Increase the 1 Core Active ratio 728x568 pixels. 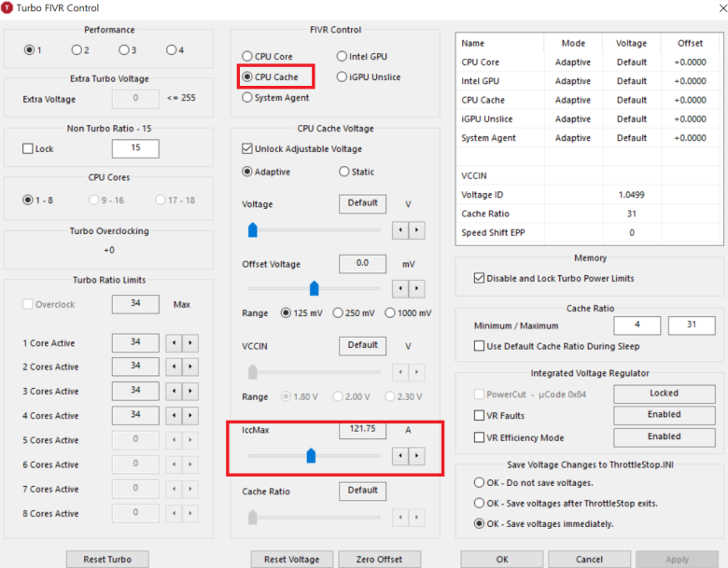(190, 343)
